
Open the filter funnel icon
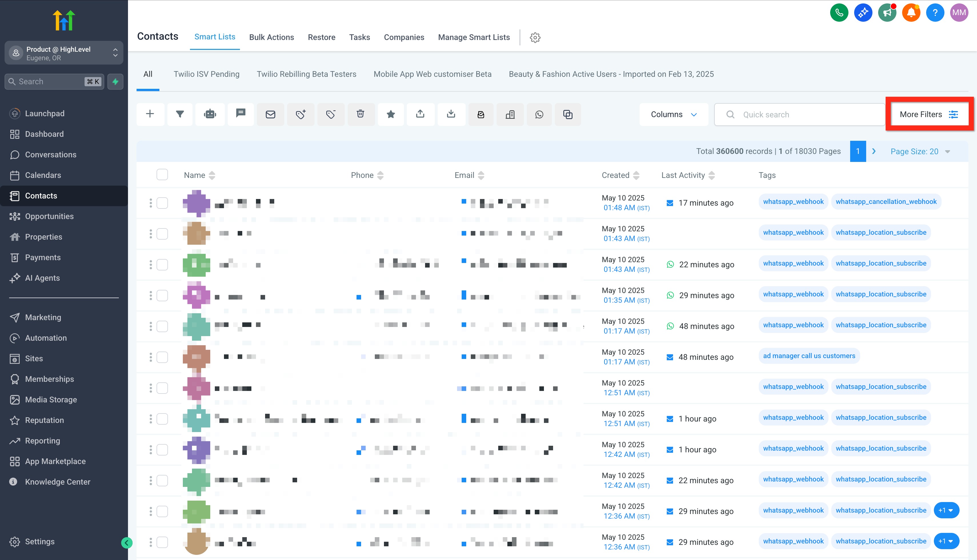(x=180, y=114)
